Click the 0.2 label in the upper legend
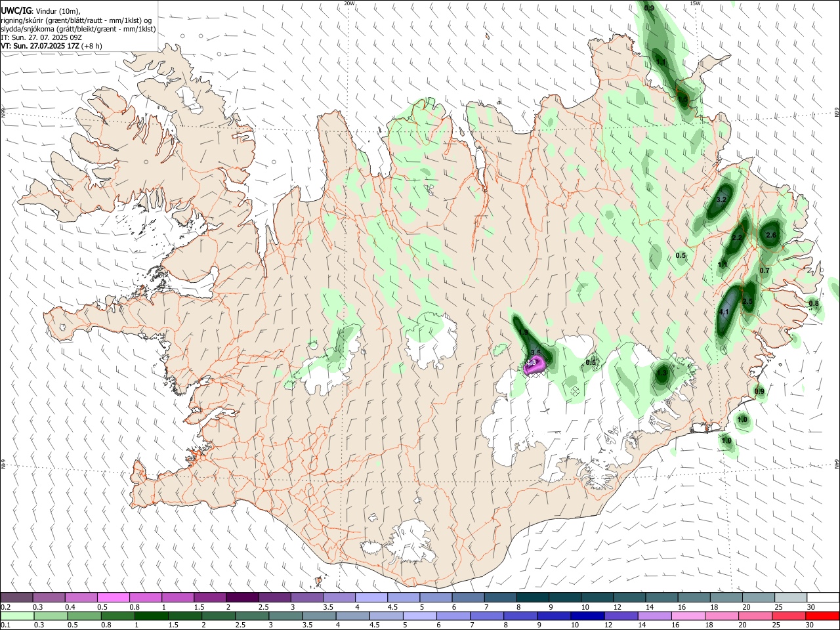Image resolution: width=840 pixels, height=630 pixels. [x=6, y=607]
